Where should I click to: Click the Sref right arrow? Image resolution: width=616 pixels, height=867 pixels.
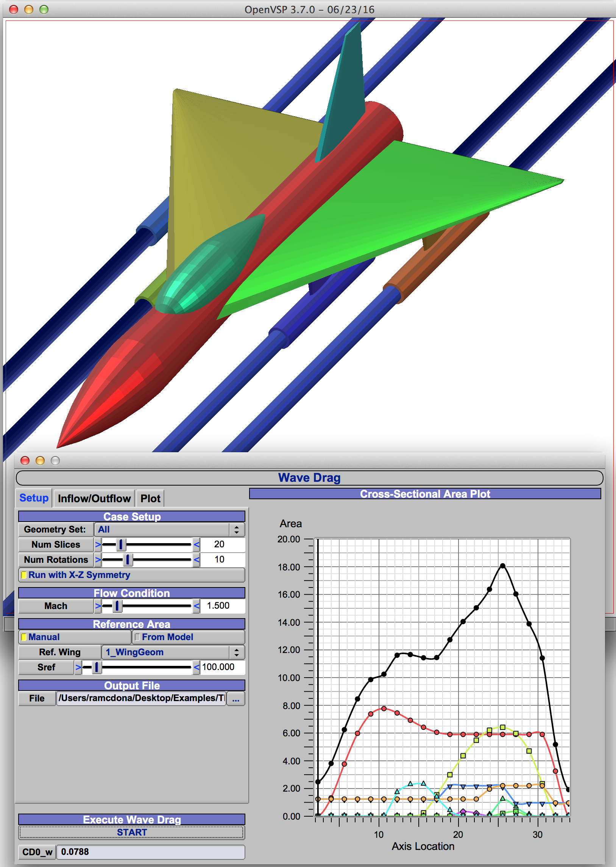[x=196, y=667]
